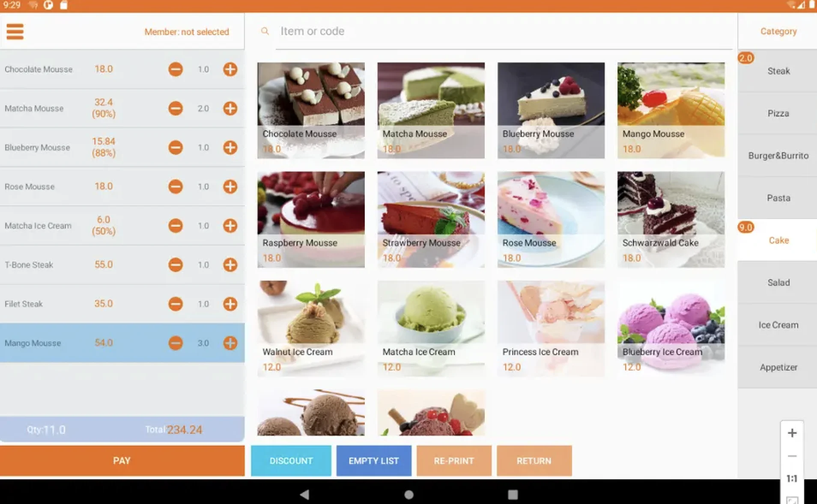Zoom out with the minus control
The image size is (817, 504).
(x=792, y=456)
